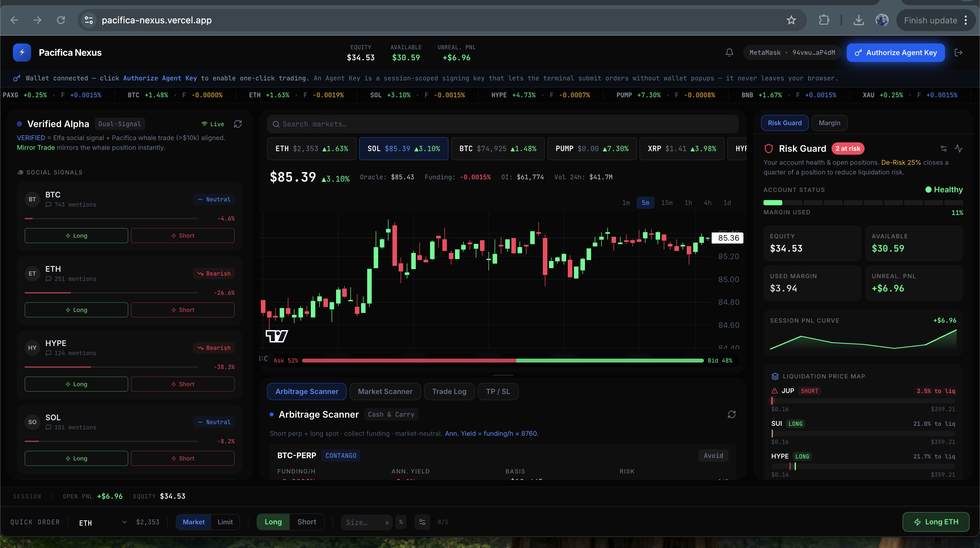Viewport: 980px width, 548px height.
Task: Click the logout icon in header
Action: click(x=958, y=53)
